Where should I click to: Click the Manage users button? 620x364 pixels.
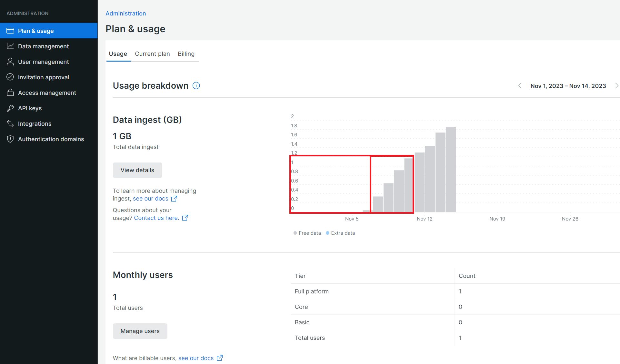click(x=140, y=331)
